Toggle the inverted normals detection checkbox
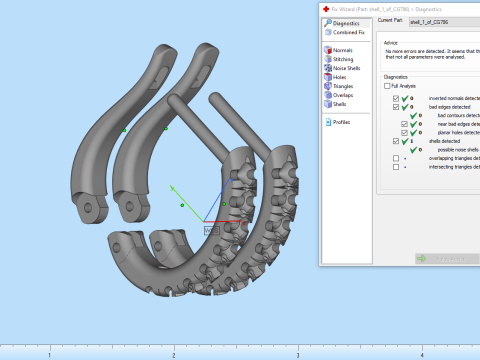The height and width of the screenshot is (360, 480). click(396, 98)
